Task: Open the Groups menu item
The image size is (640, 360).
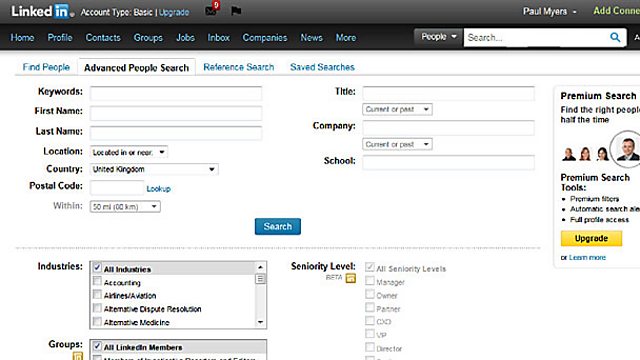Action: pos(148,38)
